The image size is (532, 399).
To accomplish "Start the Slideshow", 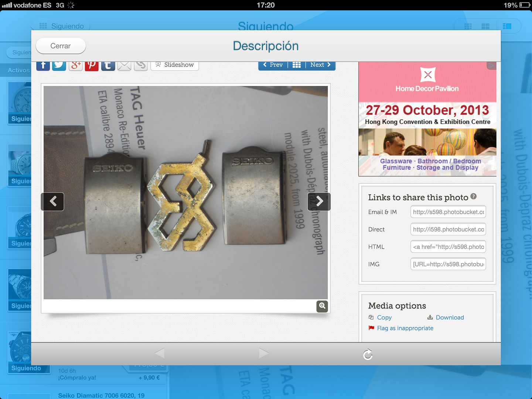I will [175, 65].
